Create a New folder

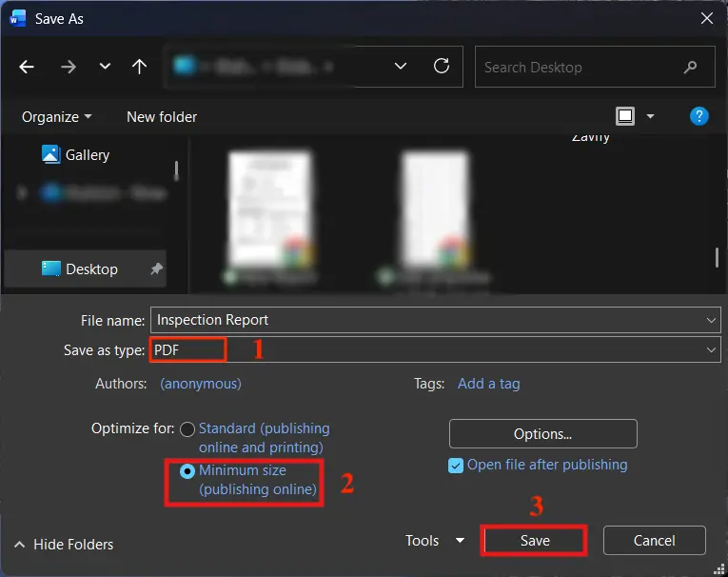click(x=162, y=117)
